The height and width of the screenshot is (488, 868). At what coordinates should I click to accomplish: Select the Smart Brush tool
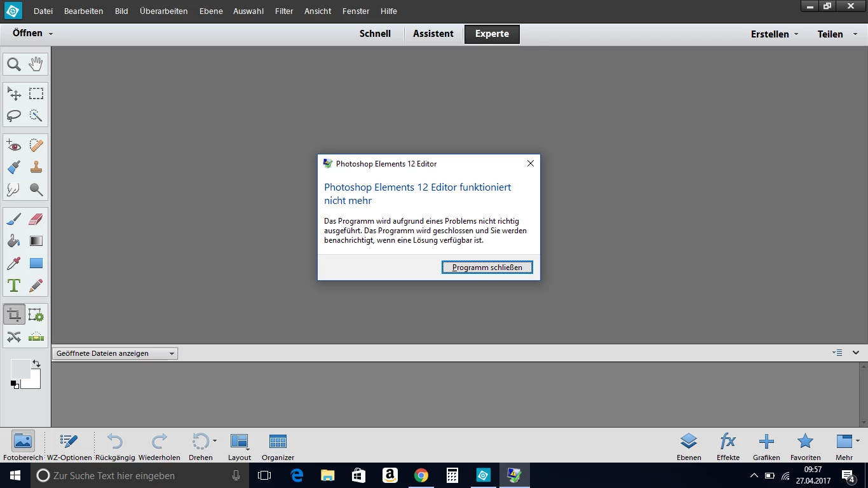(x=14, y=167)
